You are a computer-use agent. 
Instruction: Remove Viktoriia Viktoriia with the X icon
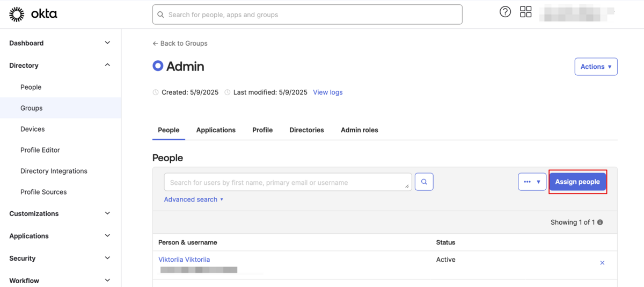tap(602, 263)
